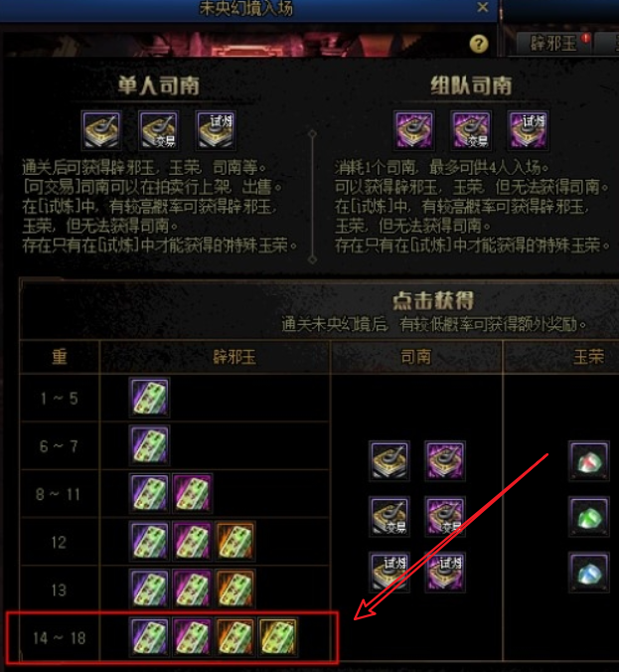Image resolution: width=619 pixels, height=672 pixels.
Task: Click the gold jade tablet in row 14~18
Action: click(x=278, y=637)
